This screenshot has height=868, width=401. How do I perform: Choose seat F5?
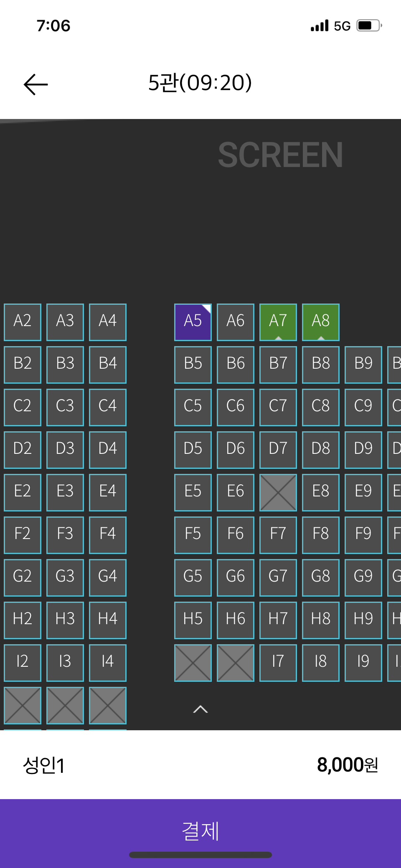click(193, 535)
